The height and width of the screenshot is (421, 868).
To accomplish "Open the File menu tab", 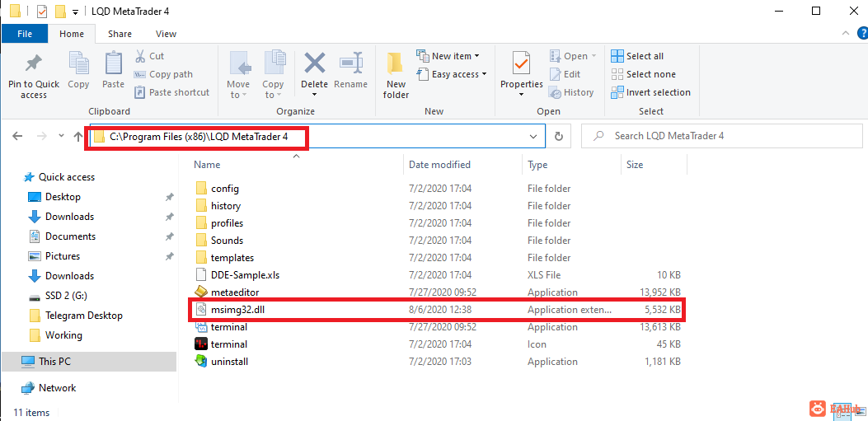I will click(25, 34).
